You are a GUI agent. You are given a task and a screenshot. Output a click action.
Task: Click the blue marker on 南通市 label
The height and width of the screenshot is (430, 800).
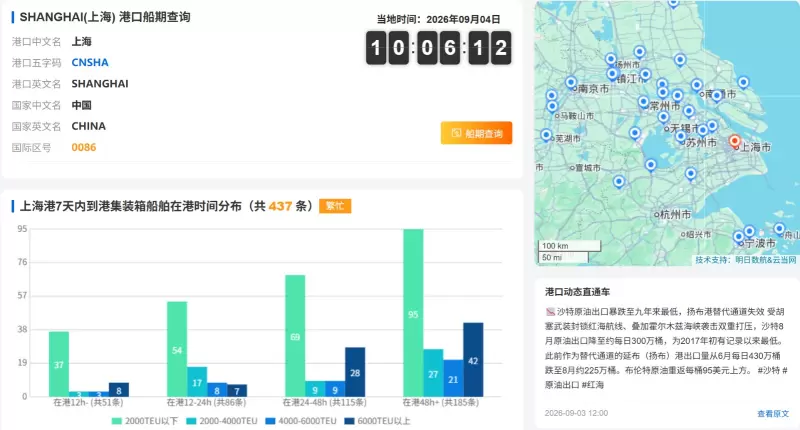point(717,95)
